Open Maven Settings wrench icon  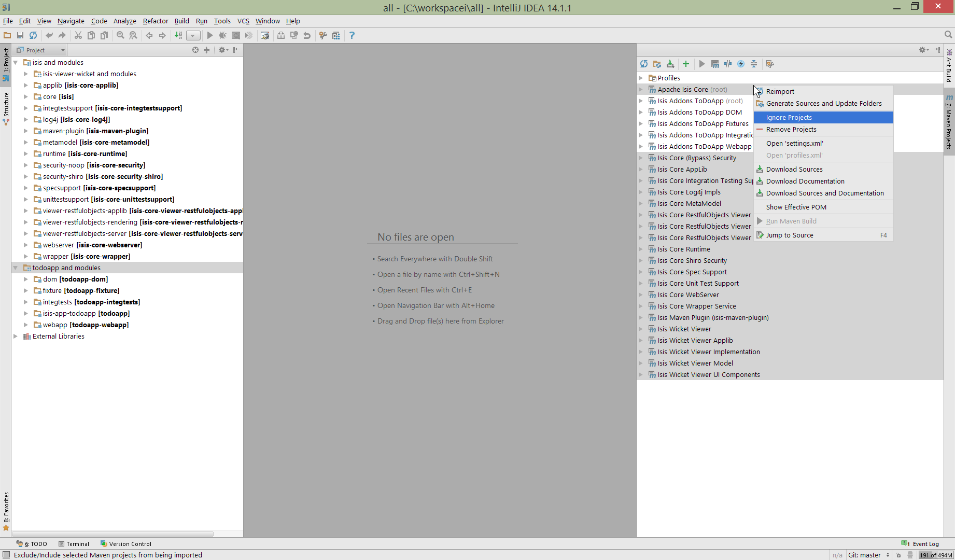pos(770,64)
